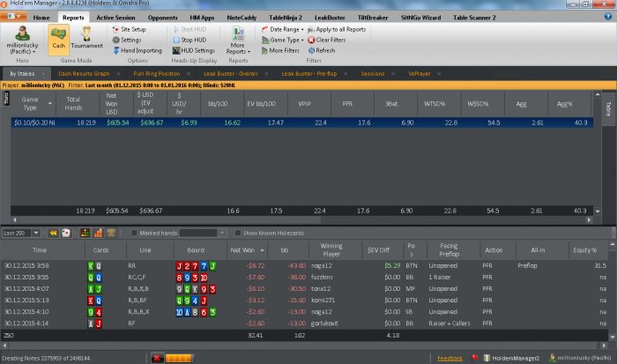Click the HoldemManager2 database icon in status bar
The image size is (617, 364).
[x=487, y=358]
